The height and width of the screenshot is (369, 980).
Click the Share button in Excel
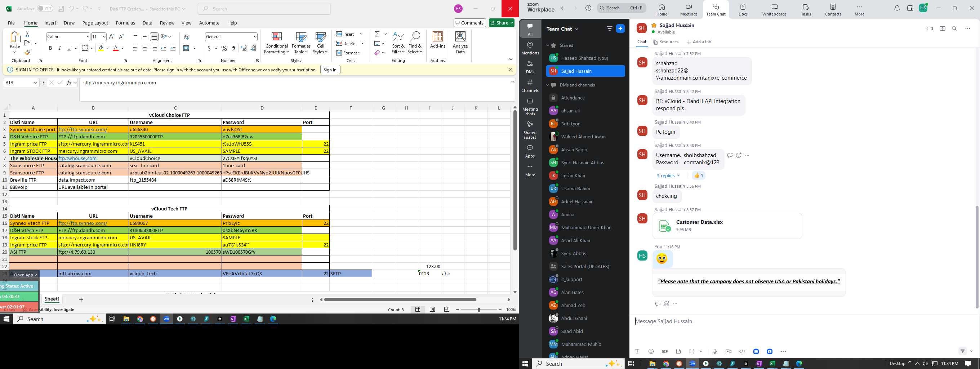click(x=502, y=23)
